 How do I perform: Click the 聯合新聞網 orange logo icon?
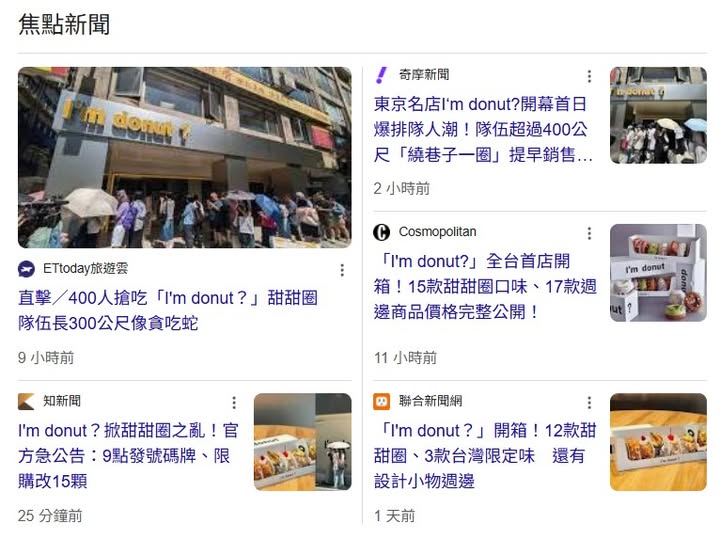[381, 401]
